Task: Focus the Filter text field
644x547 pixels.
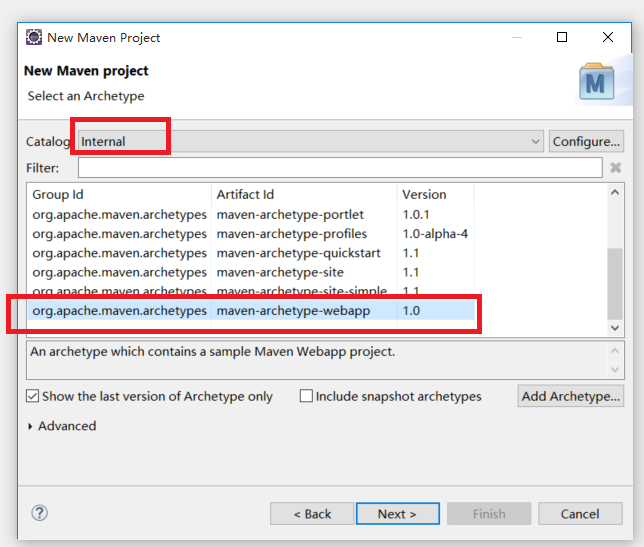Action: click(340, 168)
